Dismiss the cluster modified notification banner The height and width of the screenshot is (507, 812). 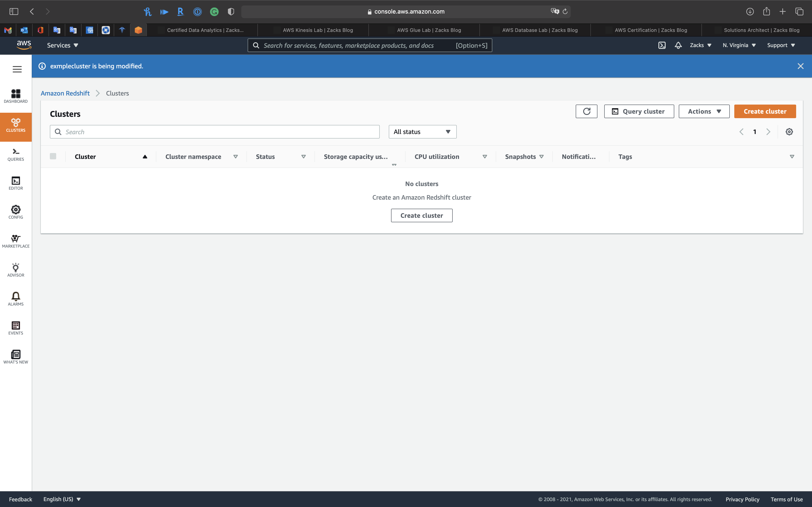click(800, 66)
